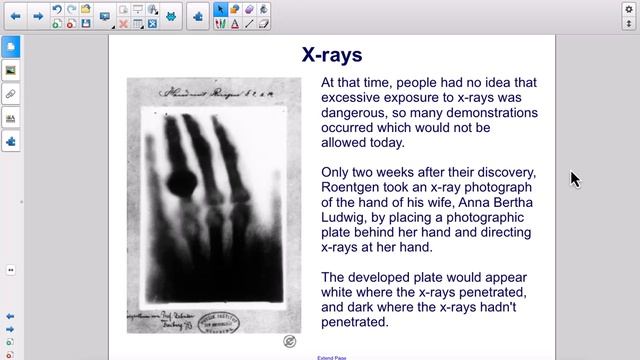The width and height of the screenshot is (640, 360).
Task: Open the View Screens monitor icon
Action: pyautogui.click(x=105, y=16)
